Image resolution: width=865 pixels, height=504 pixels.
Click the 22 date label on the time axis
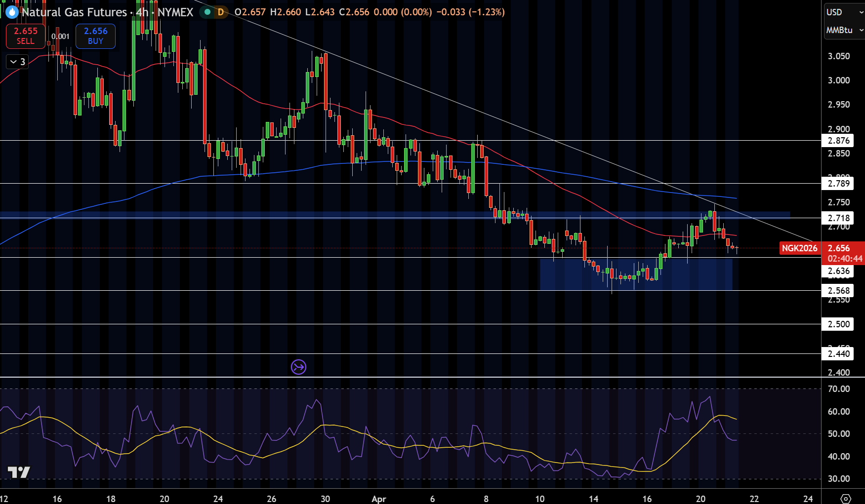(x=754, y=499)
